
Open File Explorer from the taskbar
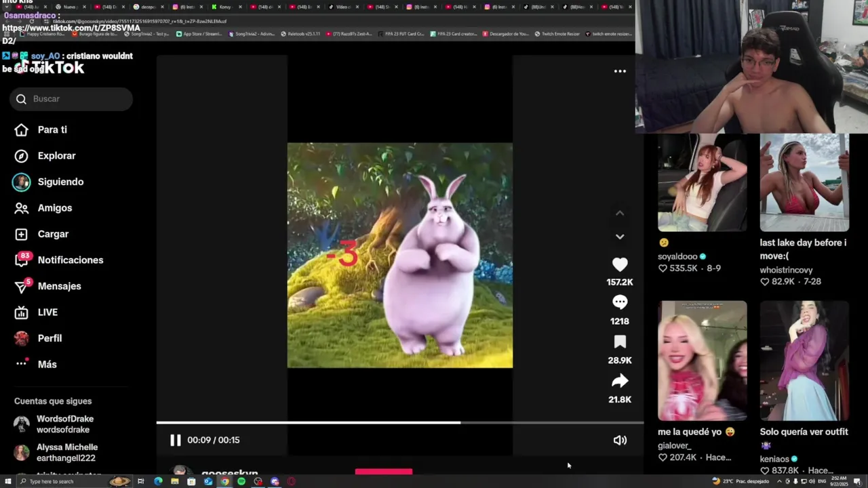pyautogui.click(x=175, y=481)
